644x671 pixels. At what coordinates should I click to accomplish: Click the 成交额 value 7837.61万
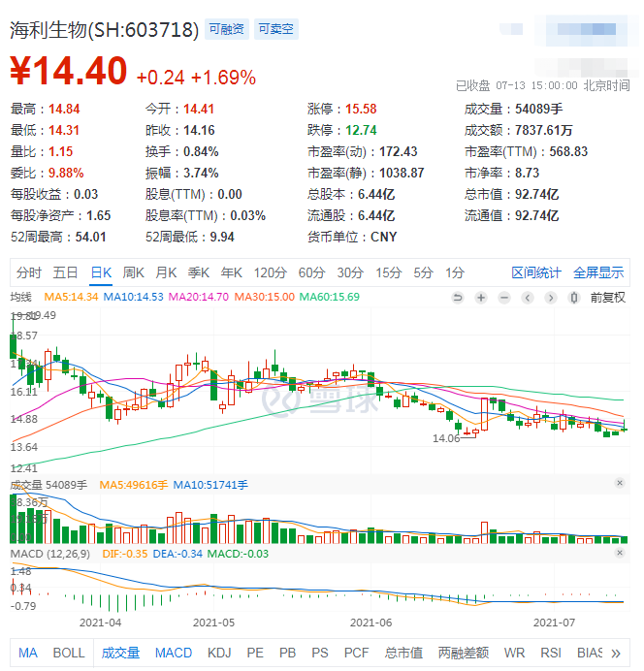point(543,131)
